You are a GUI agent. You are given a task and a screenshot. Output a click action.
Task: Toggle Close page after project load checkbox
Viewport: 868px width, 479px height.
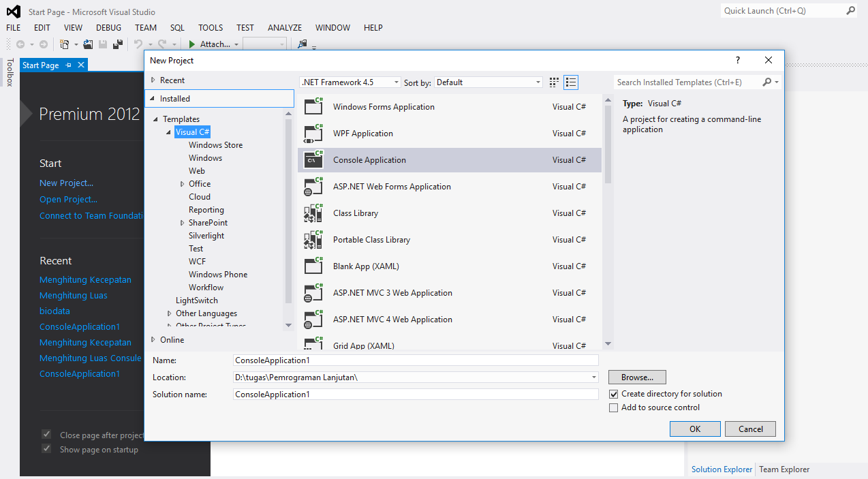click(46, 434)
